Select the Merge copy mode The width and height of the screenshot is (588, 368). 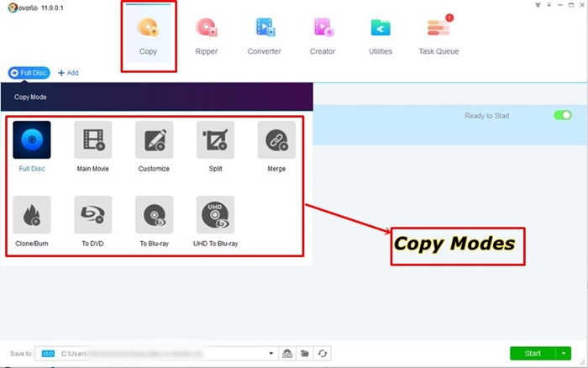click(276, 140)
